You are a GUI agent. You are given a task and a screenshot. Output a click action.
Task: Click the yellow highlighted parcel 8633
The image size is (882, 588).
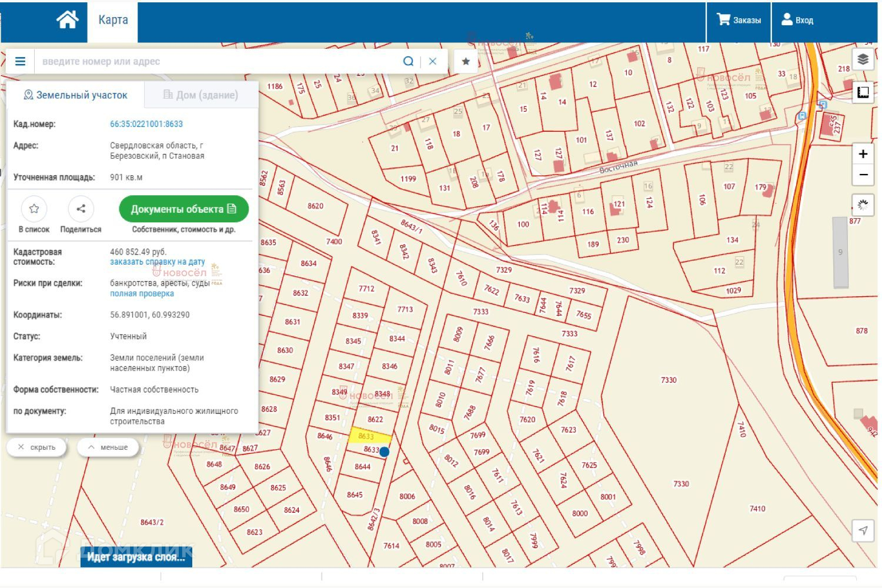tap(370, 436)
